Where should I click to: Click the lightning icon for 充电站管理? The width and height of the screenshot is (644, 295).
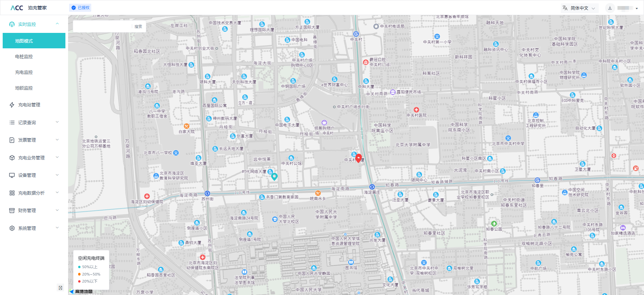point(12,105)
